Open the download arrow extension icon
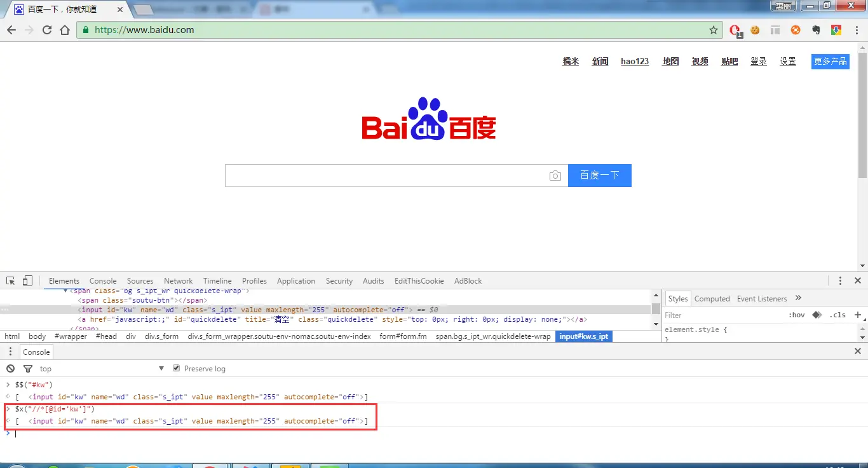The width and height of the screenshot is (868, 468). [836, 30]
